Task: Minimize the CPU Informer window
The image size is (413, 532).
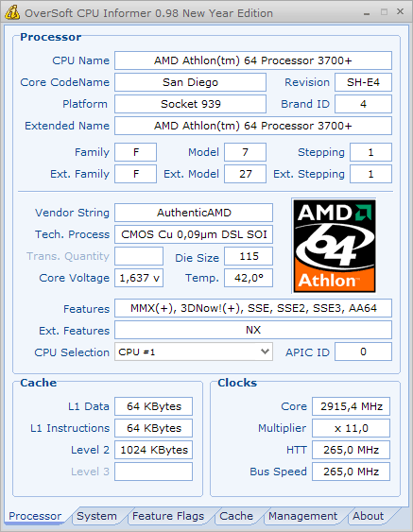Action: click(367, 13)
